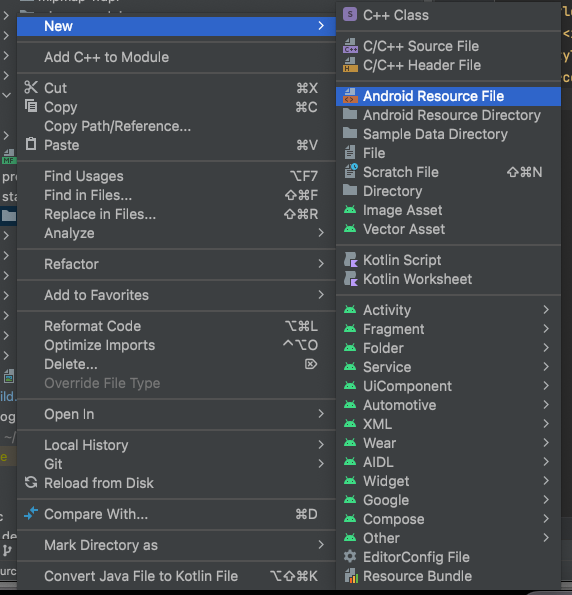The image size is (572, 595).
Task: Click the C/C++ Header File icon
Action: tap(350, 65)
